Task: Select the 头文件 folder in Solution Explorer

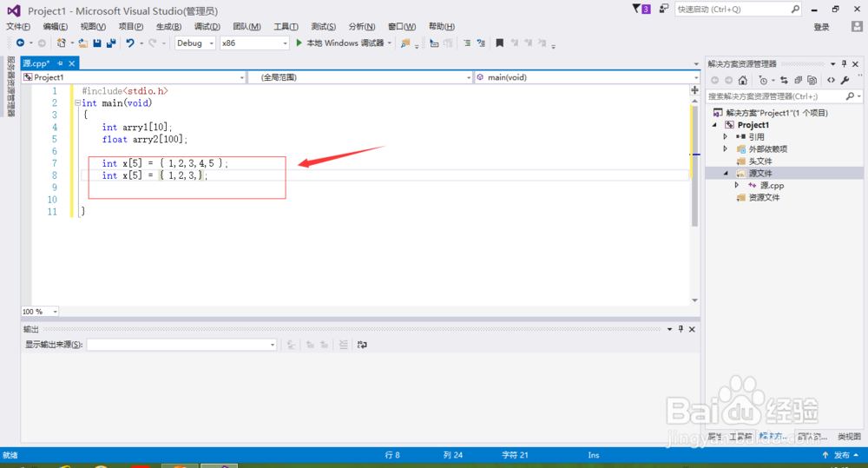Action: 760,161
